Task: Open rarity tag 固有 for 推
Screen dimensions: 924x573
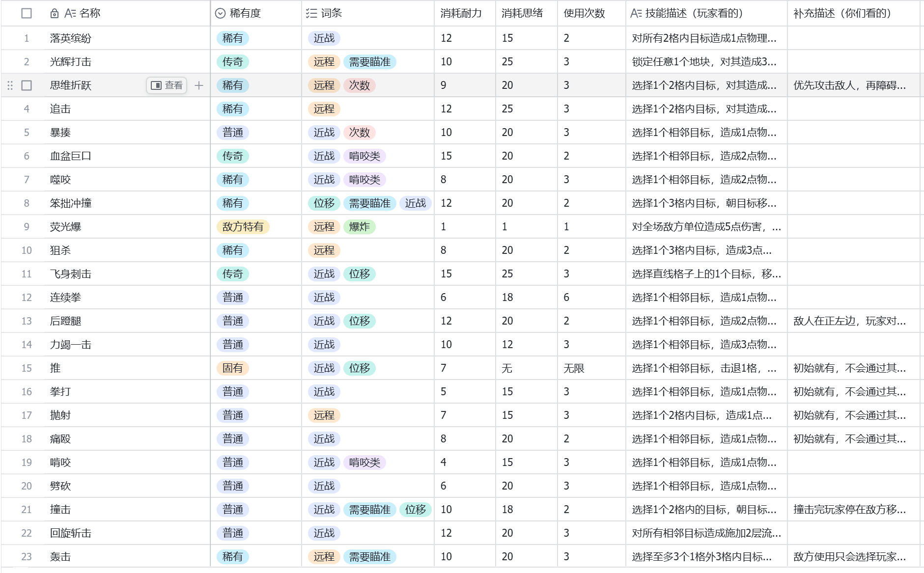Action: coord(233,368)
